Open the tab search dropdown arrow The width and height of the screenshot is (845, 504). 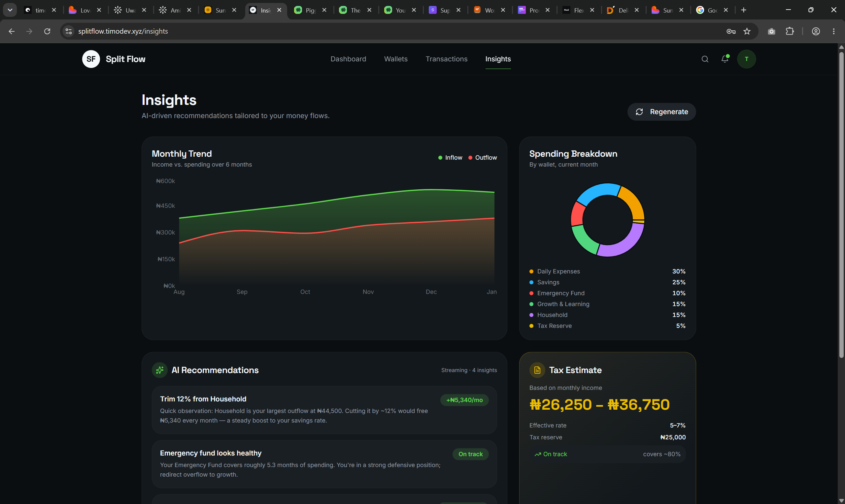10,10
